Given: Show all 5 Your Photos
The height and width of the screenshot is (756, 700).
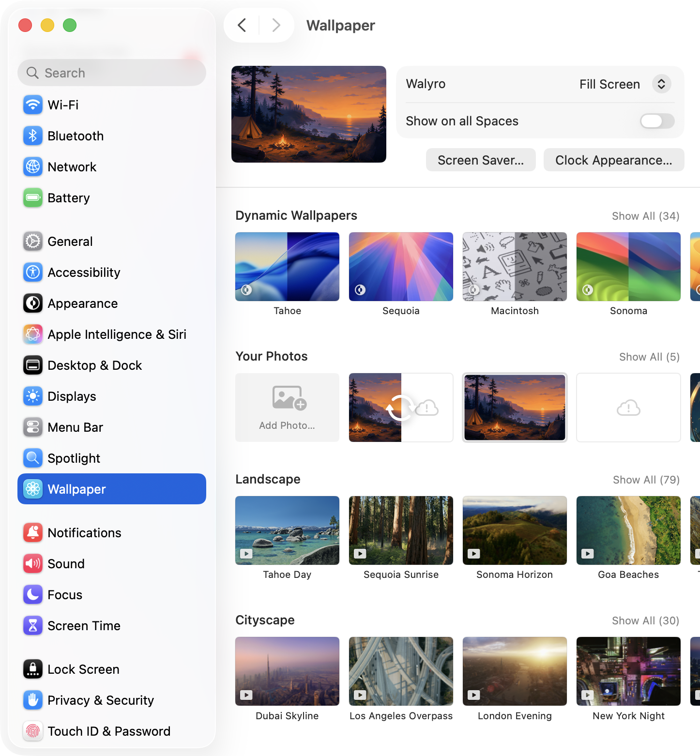Looking at the screenshot, I should pyautogui.click(x=649, y=357).
